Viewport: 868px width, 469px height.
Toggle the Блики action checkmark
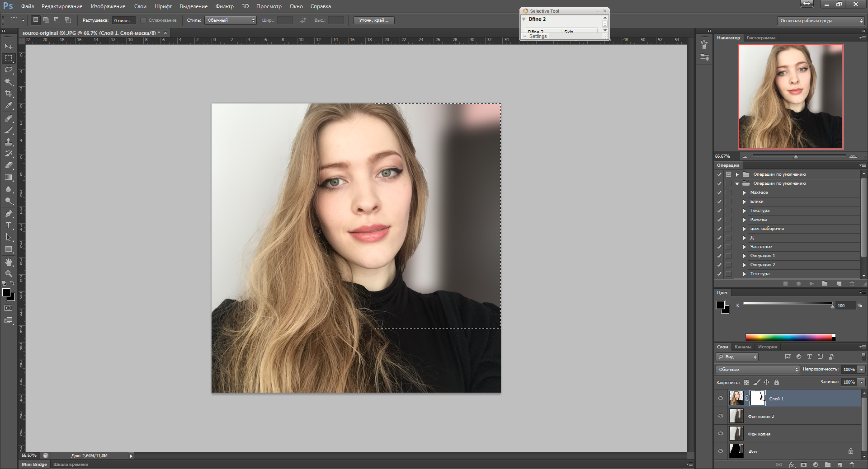[719, 202]
